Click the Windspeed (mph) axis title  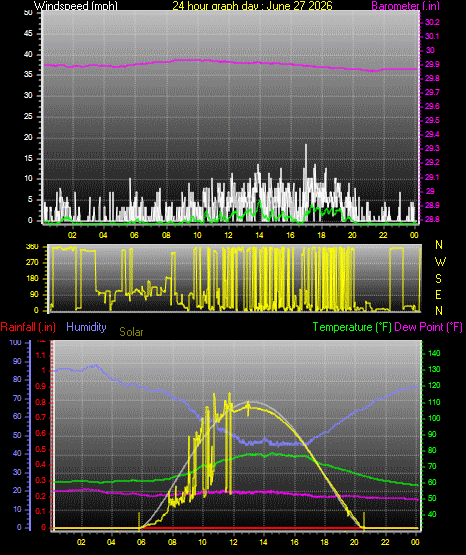point(76,5)
